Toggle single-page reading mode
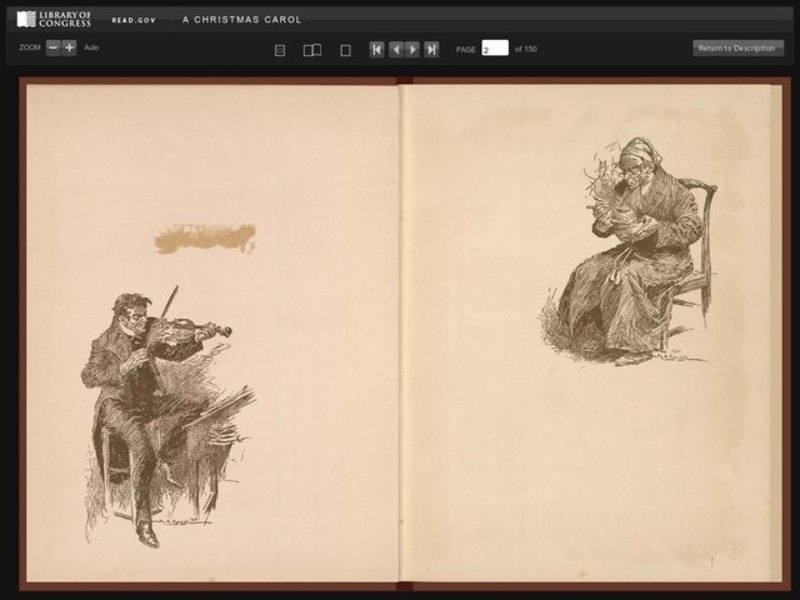The image size is (800, 600). pos(344,48)
